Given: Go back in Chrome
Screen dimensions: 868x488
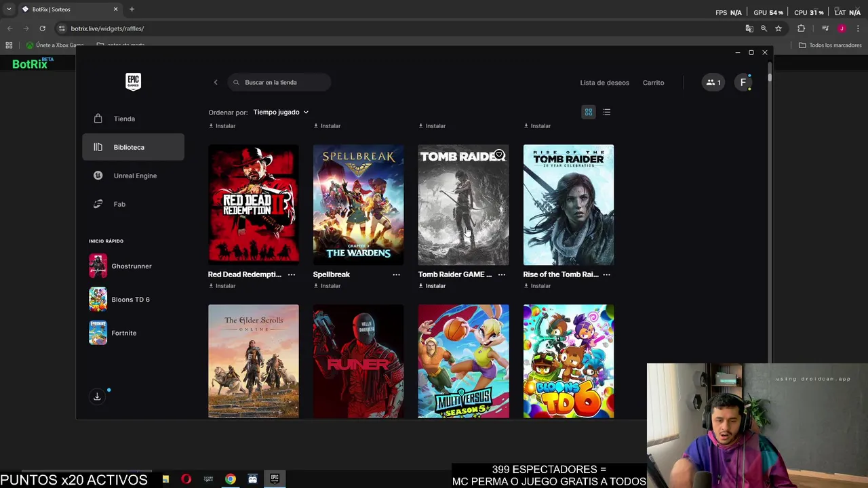Looking at the screenshot, I should point(9,28).
